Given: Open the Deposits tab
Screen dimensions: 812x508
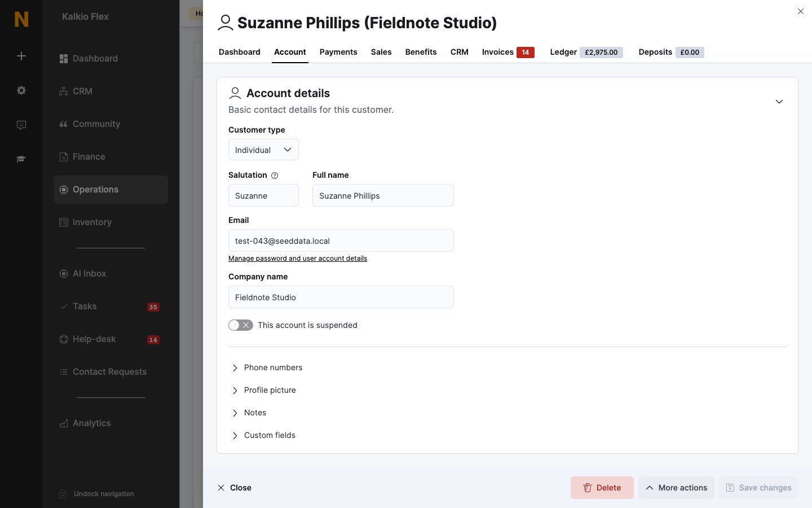Looking at the screenshot, I should [x=671, y=52].
